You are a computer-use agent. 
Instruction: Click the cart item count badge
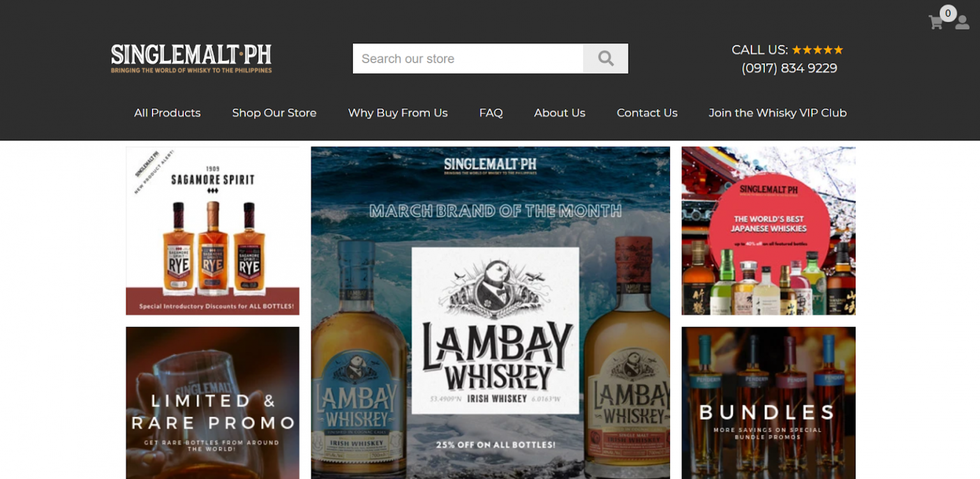pos(948,13)
